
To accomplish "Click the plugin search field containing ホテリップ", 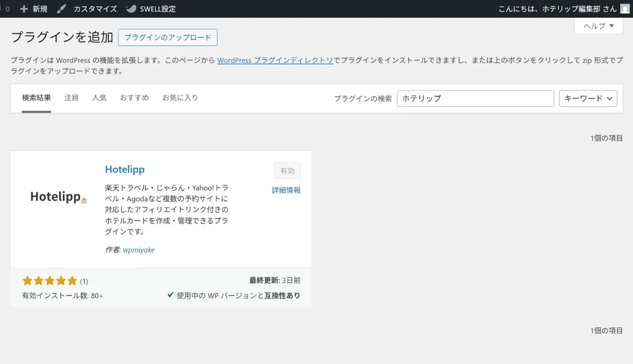I will click(x=475, y=99).
